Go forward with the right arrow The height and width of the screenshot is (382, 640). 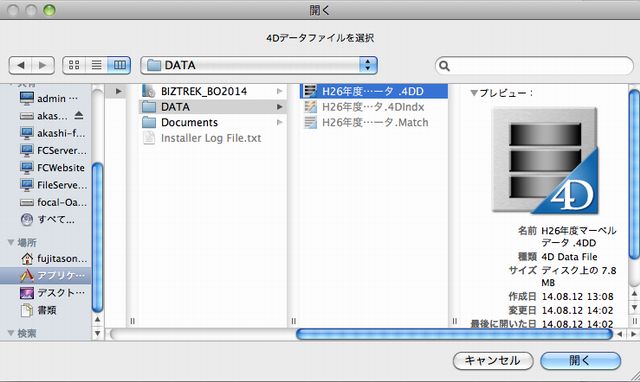[x=43, y=65]
